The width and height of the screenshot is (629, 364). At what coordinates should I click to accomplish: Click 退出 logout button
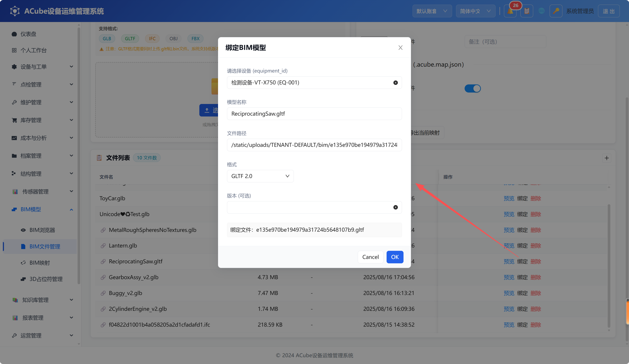(609, 11)
